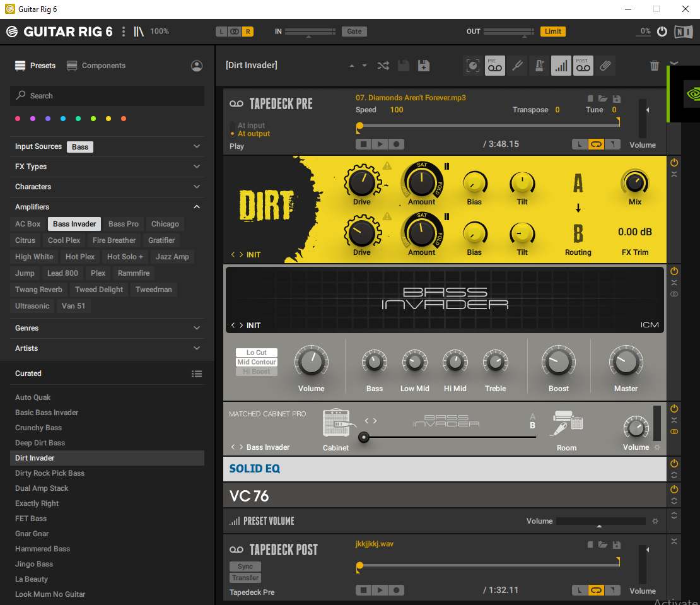Click the Dirt Mix knob

[634, 182]
